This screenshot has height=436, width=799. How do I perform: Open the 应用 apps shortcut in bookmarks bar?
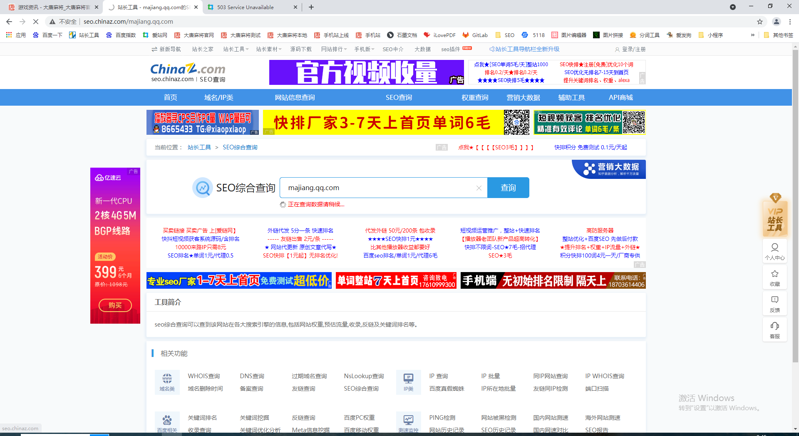pyautogui.click(x=16, y=35)
